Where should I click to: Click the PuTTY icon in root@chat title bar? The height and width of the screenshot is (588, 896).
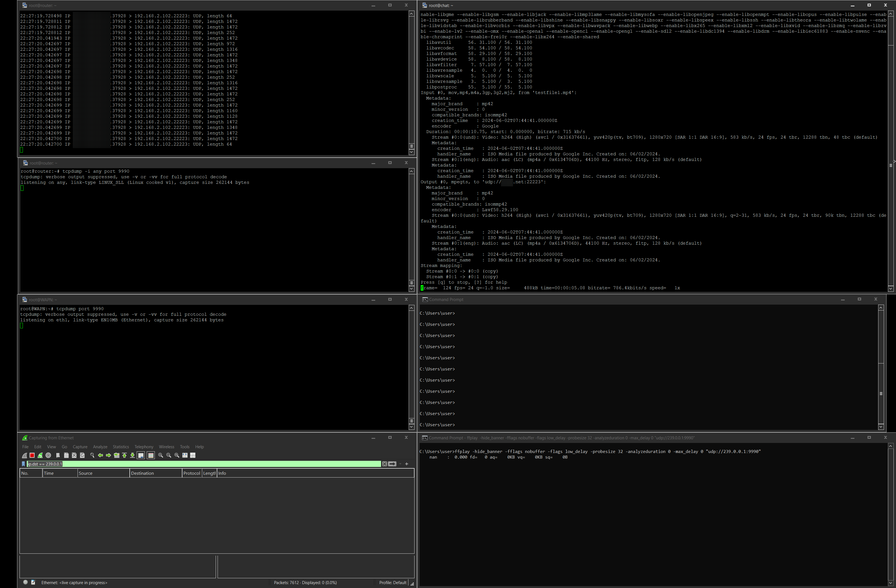(x=425, y=5)
